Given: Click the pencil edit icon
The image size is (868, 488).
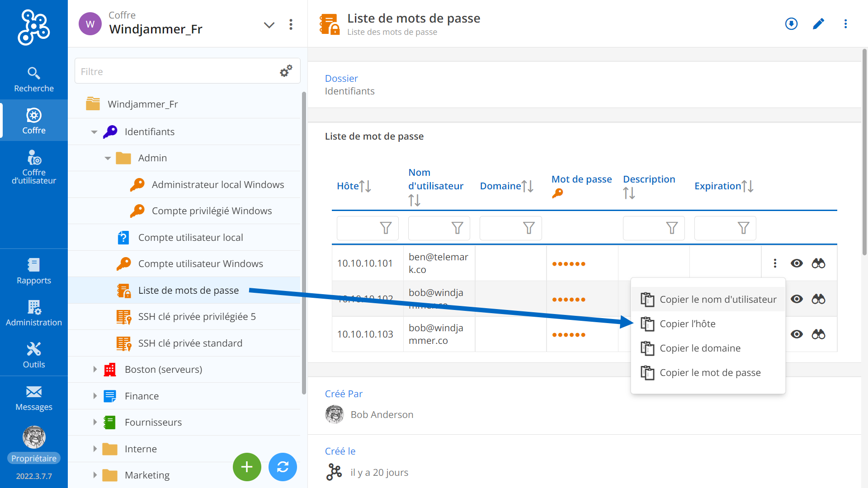Looking at the screenshot, I should tap(818, 24).
